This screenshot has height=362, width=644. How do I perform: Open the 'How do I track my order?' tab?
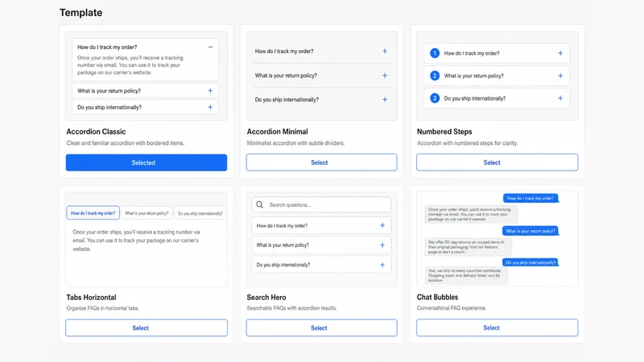93,213
